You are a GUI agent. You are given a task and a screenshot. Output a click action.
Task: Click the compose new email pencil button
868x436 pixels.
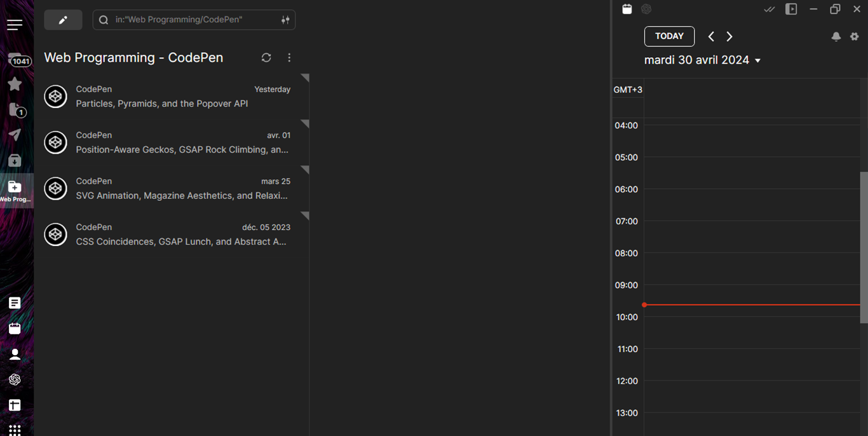tap(63, 20)
